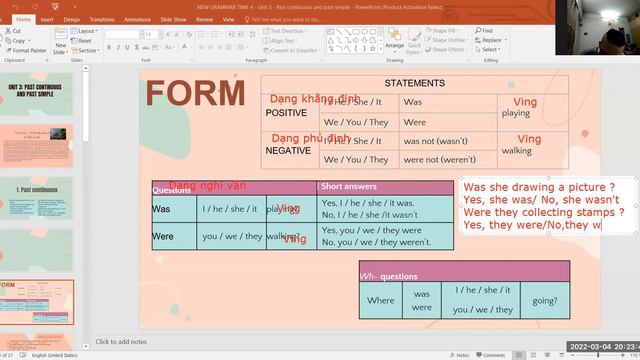The image size is (640, 360).
Task: Switch to Normal view icon
Action: (x=519, y=355)
